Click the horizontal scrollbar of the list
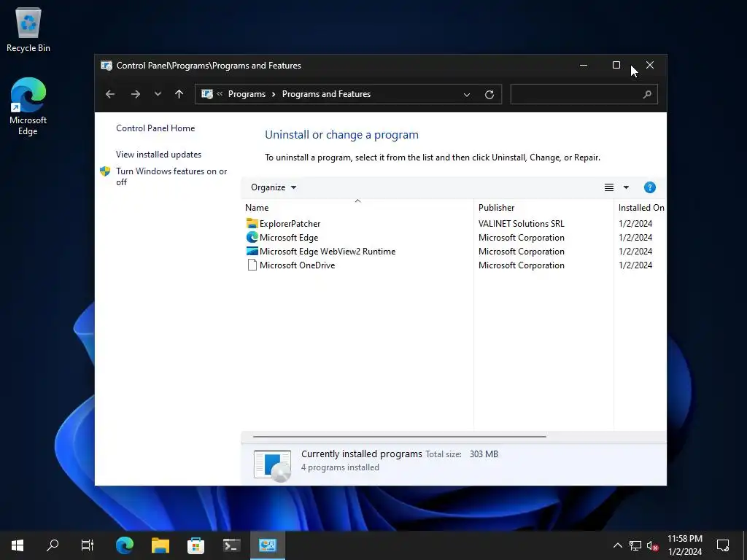747x560 pixels. [x=399, y=436]
